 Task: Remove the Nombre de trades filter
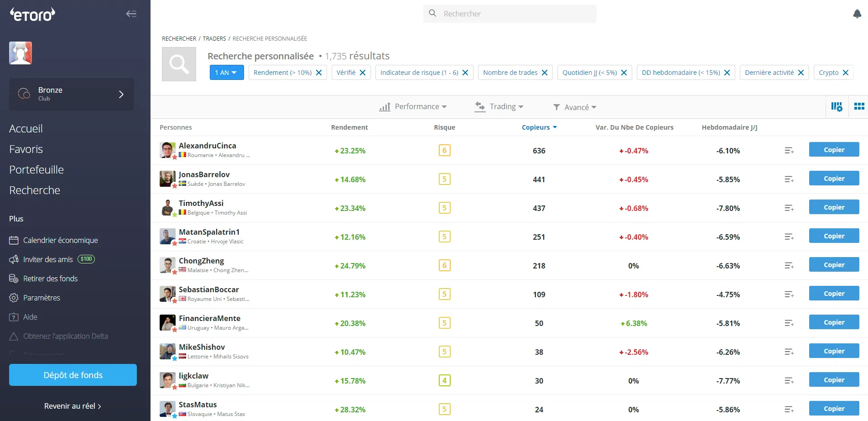point(545,73)
